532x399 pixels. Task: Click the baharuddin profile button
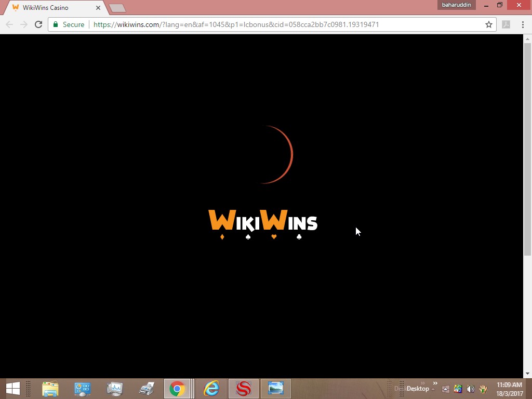point(456,5)
